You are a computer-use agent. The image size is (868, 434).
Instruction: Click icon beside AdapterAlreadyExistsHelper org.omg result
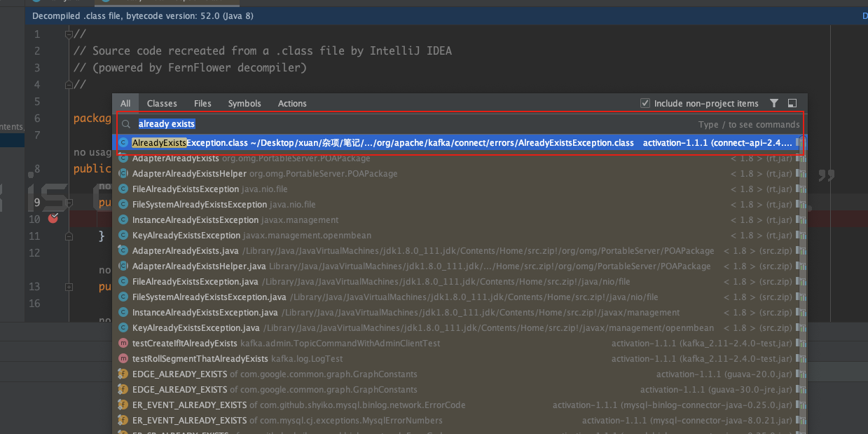coord(123,174)
